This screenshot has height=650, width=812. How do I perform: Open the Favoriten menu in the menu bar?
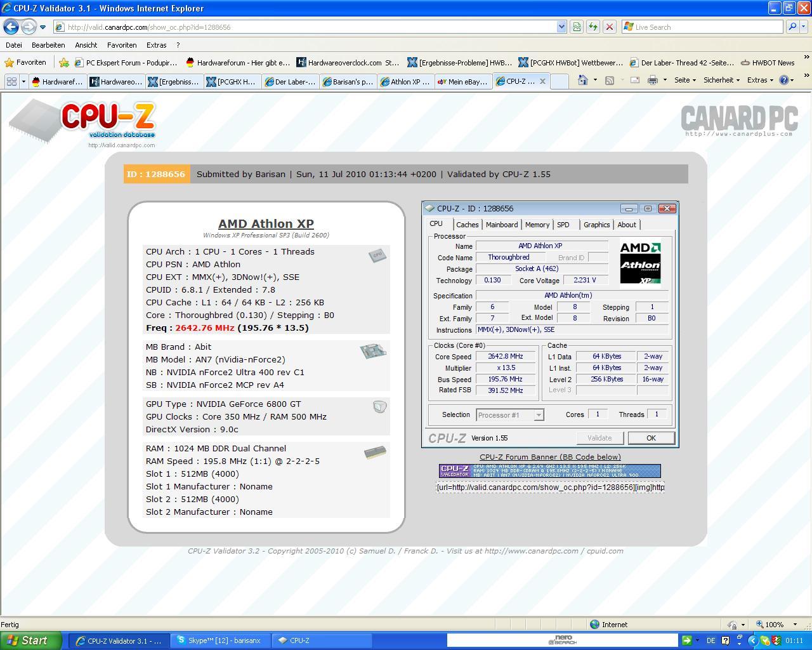click(x=122, y=45)
